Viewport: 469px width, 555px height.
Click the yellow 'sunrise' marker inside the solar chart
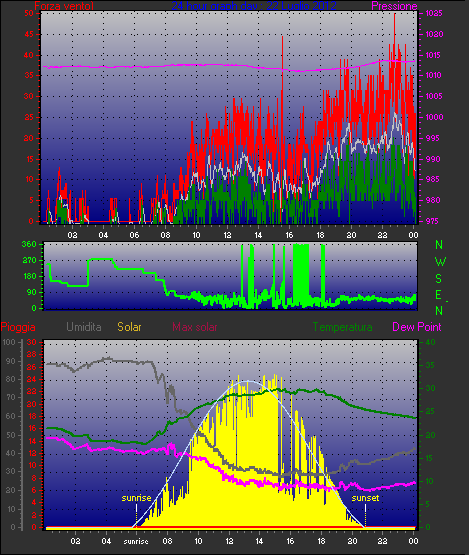(x=136, y=498)
